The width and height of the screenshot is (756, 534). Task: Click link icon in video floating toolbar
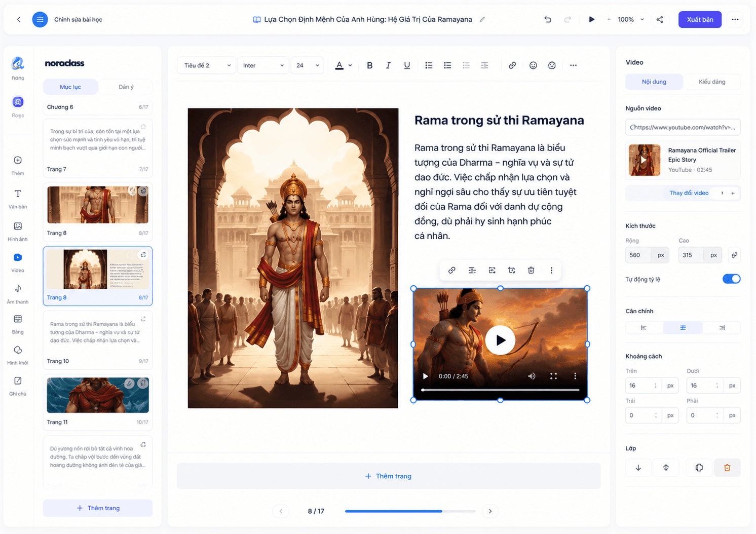451,270
